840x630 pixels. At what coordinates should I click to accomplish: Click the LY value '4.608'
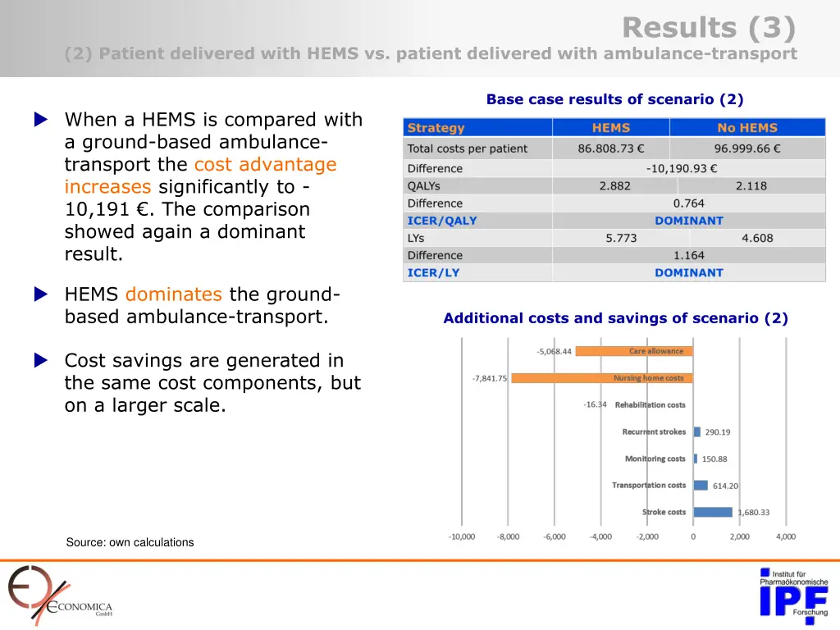point(757,238)
